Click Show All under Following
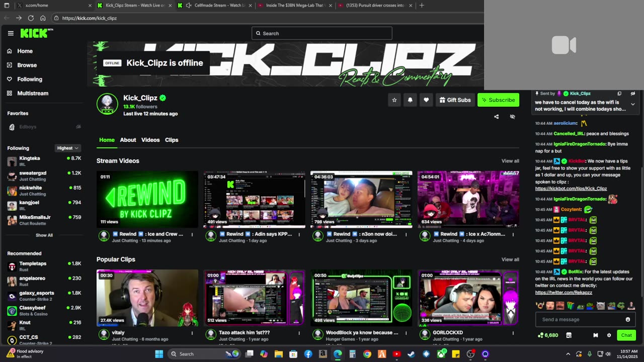Viewport: 644px width, 362px height. click(44, 235)
